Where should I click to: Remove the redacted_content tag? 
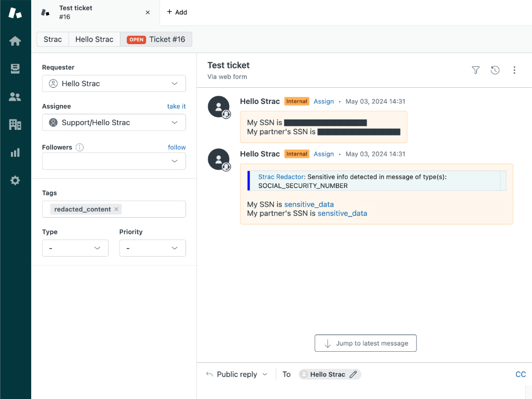pos(117,209)
